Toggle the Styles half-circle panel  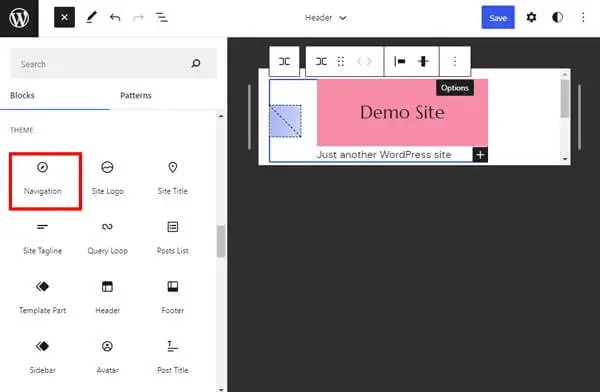click(557, 18)
